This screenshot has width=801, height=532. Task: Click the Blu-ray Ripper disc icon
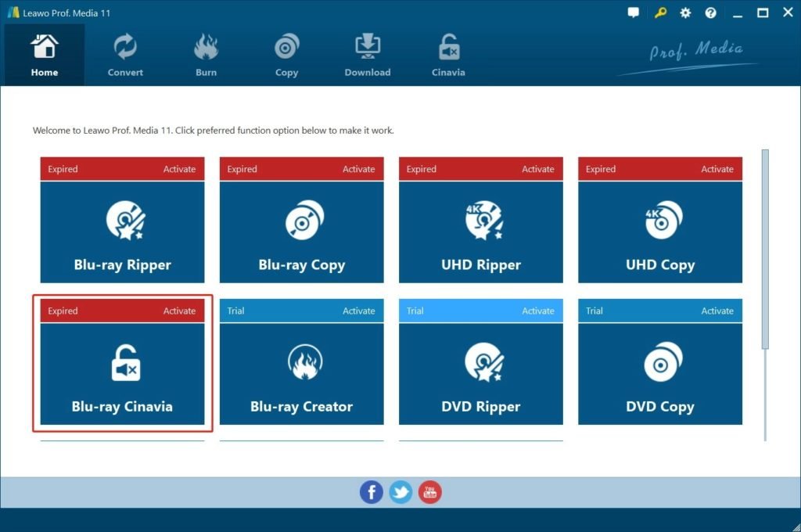[x=126, y=221]
